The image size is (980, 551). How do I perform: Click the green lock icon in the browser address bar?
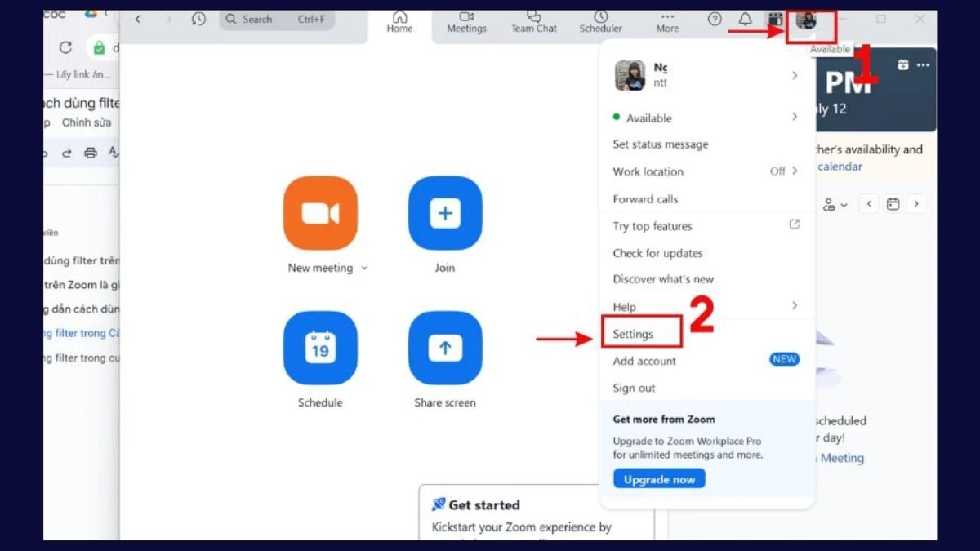(x=99, y=48)
